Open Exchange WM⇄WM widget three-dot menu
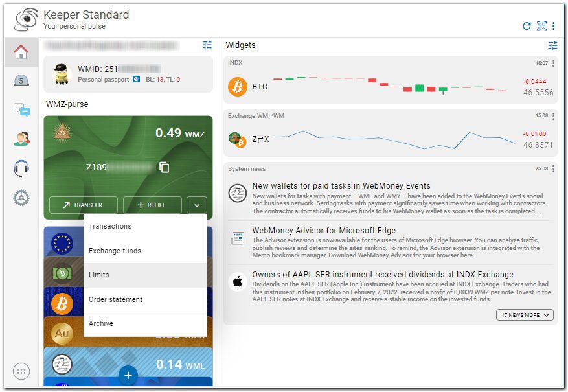The image size is (568, 392). tap(553, 116)
